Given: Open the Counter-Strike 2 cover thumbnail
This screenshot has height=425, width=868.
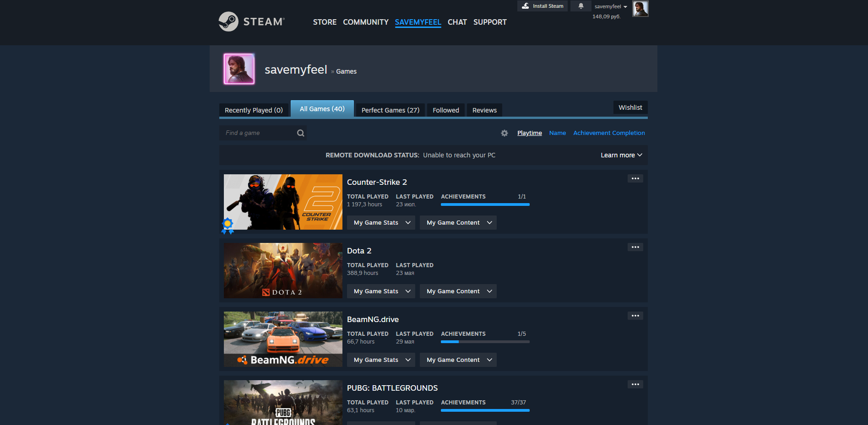Looking at the screenshot, I should click(x=283, y=202).
